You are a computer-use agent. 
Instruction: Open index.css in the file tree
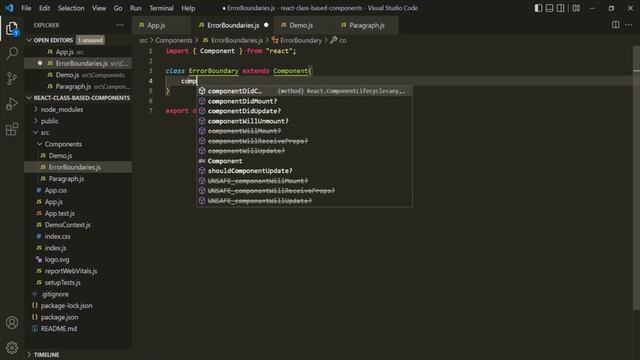[x=78, y=236]
